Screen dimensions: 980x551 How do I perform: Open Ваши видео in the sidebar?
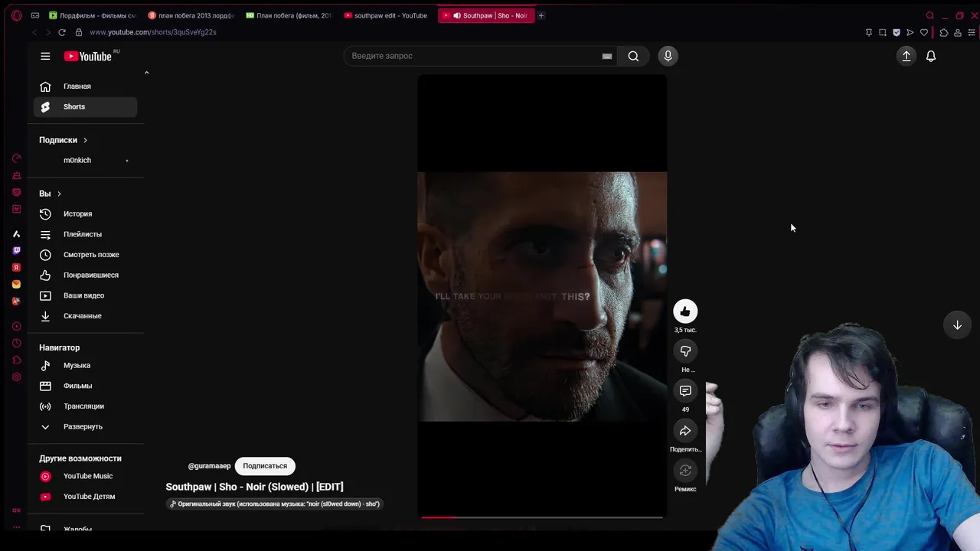[85, 295]
